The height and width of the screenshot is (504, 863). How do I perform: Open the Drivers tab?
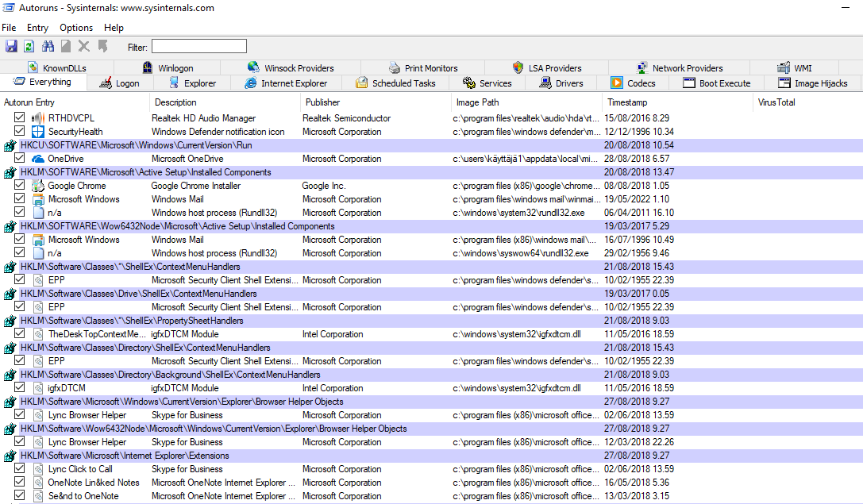tap(561, 83)
